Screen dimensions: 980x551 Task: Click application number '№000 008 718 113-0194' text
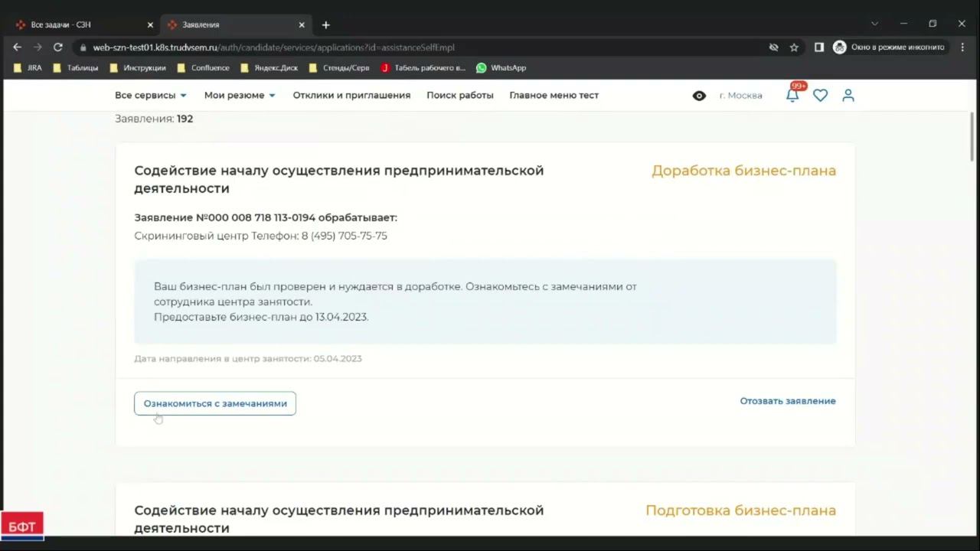pos(256,218)
